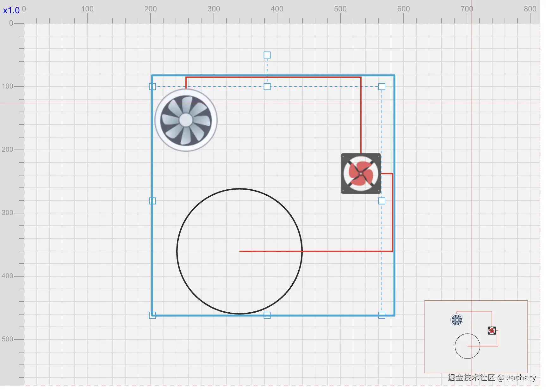Grab the top-left selection resize handle
The image size is (546, 392).
pyautogui.click(x=152, y=87)
